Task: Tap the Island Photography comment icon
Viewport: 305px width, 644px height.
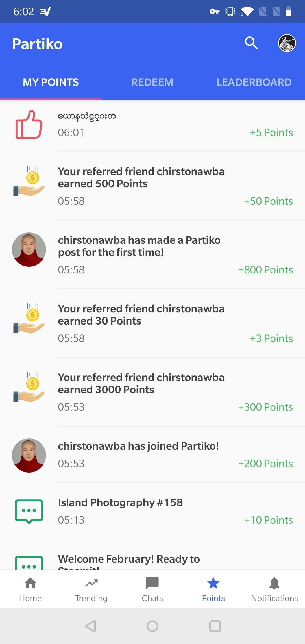Action: [x=29, y=511]
